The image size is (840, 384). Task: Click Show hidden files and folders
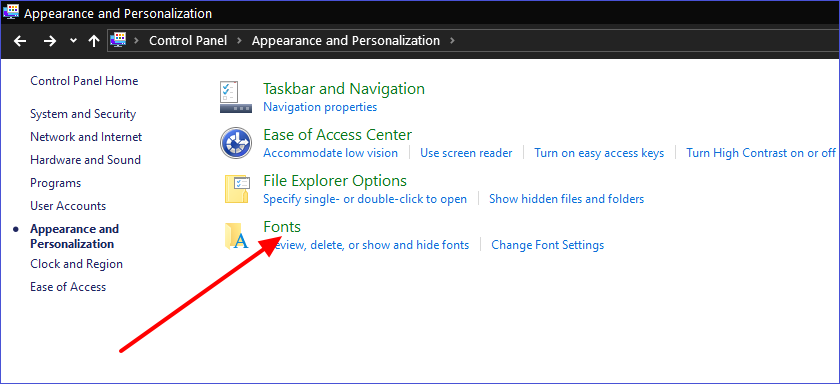[x=566, y=199]
